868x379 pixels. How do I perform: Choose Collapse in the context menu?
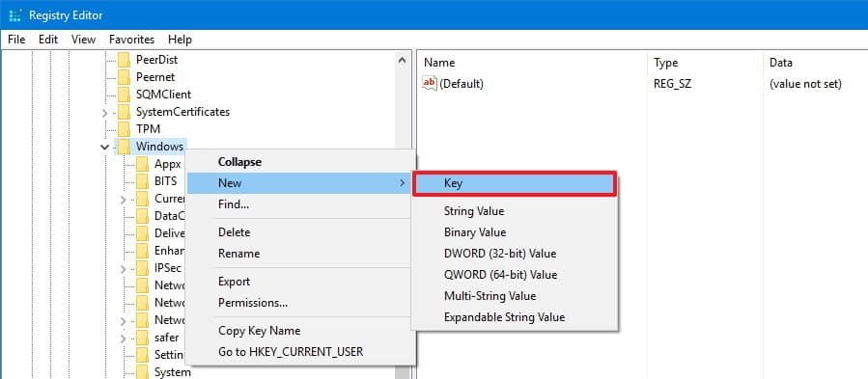pyautogui.click(x=300, y=162)
